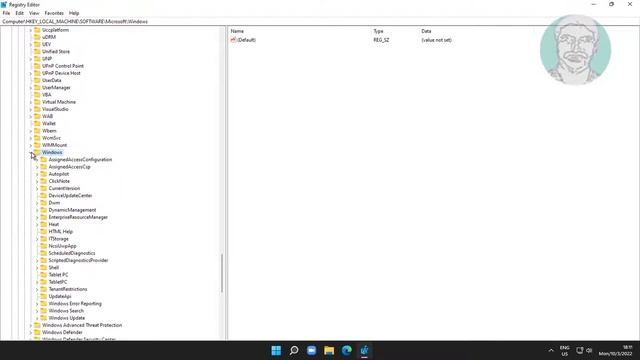
Task: Expand the Windows Defender key
Action: point(31,332)
